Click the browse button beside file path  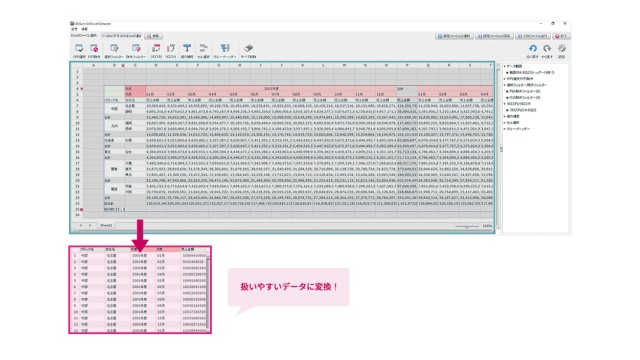pos(154,36)
